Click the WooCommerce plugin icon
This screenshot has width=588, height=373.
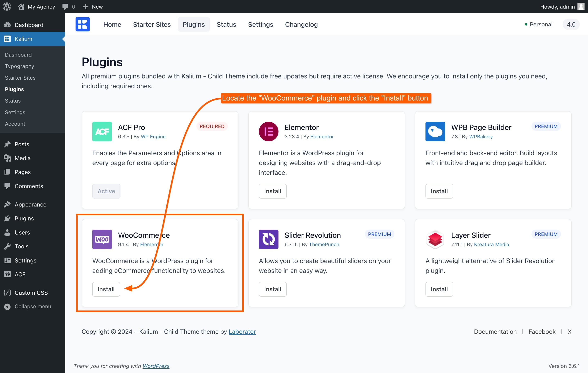[x=102, y=239]
